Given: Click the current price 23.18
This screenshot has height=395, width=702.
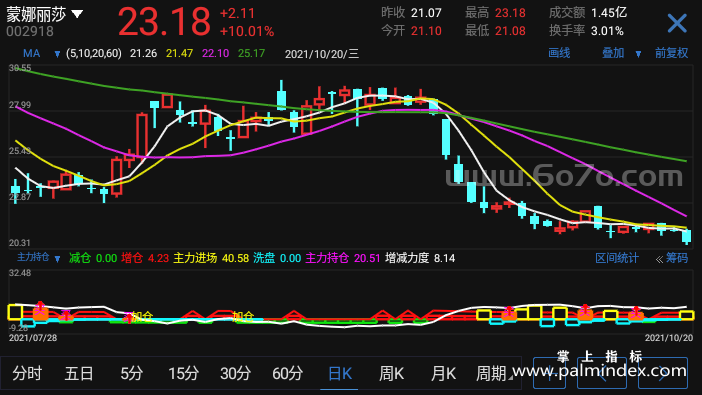Looking at the screenshot, I should (164, 21).
